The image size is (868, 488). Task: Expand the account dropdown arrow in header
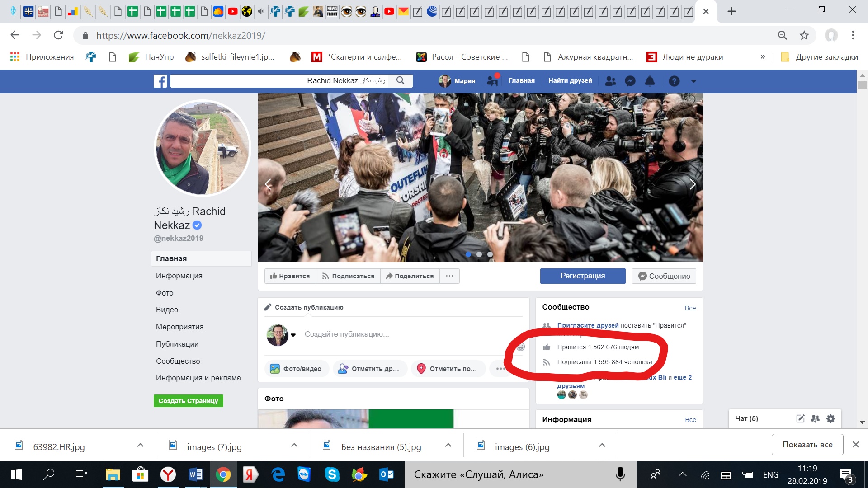[x=693, y=81]
